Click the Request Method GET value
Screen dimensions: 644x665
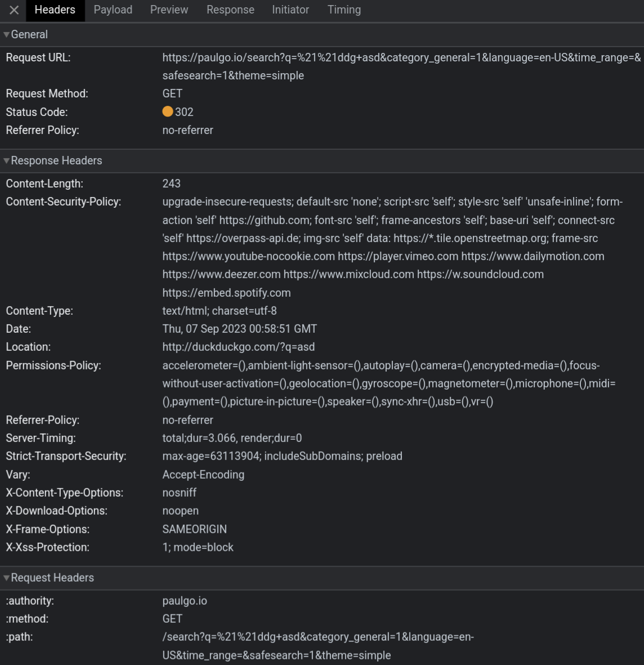(172, 93)
